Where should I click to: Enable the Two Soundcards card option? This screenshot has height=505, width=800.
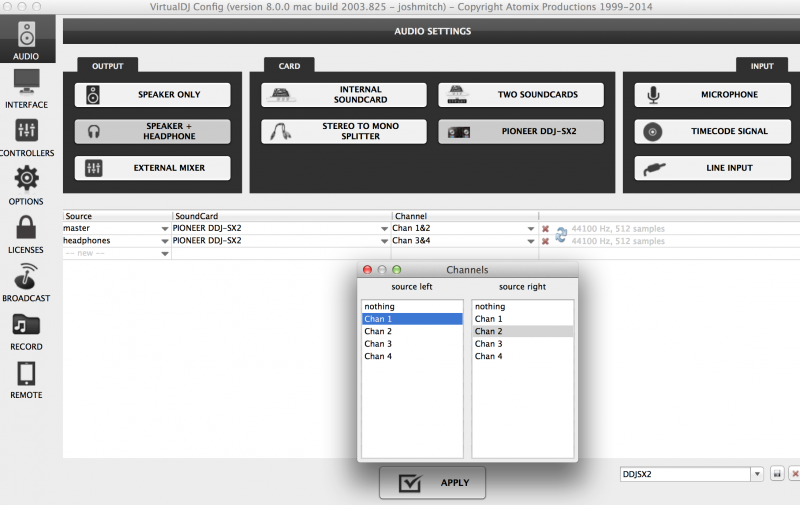pos(521,95)
